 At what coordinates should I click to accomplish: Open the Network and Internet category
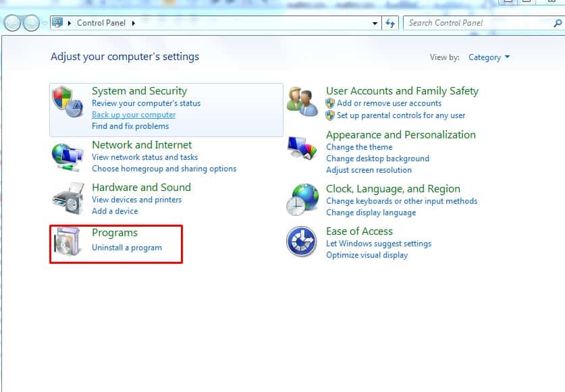pyautogui.click(x=142, y=145)
